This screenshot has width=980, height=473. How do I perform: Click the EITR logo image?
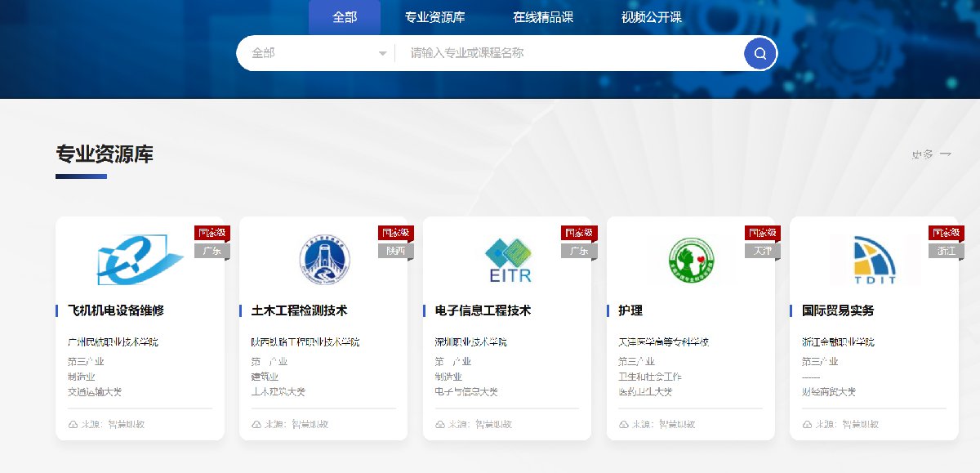click(509, 260)
